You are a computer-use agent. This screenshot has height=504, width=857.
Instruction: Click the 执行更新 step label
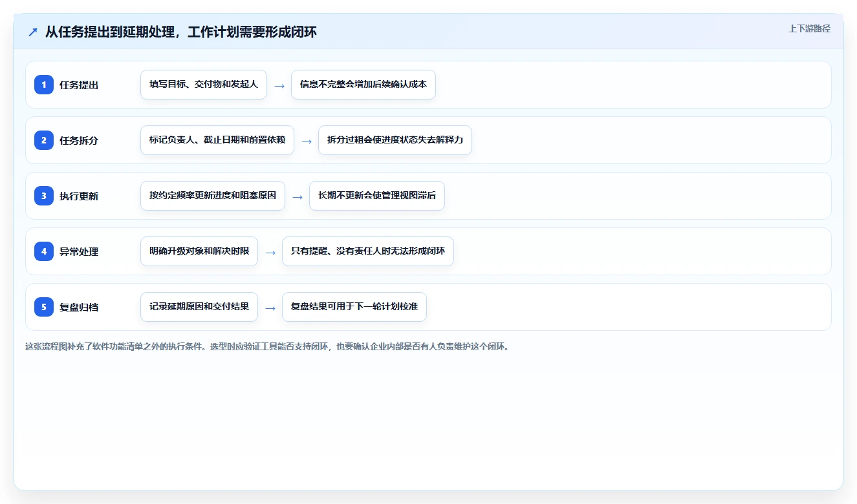point(79,196)
